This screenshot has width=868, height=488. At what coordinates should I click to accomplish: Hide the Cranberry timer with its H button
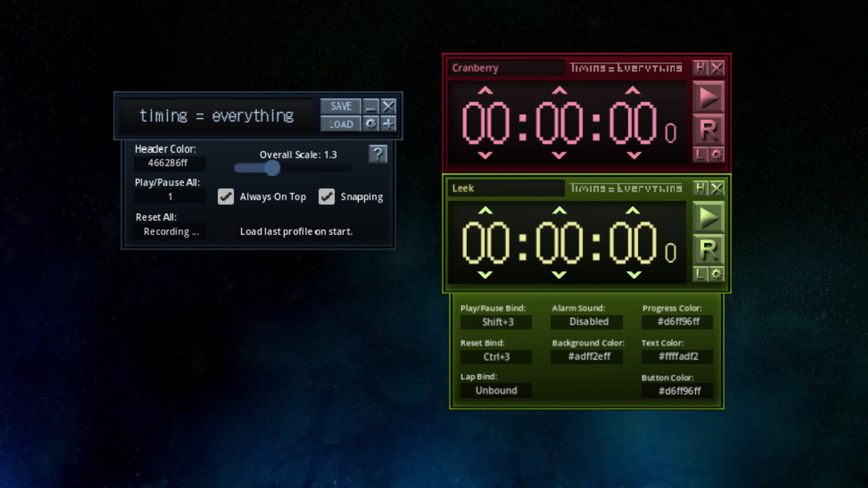(700, 68)
